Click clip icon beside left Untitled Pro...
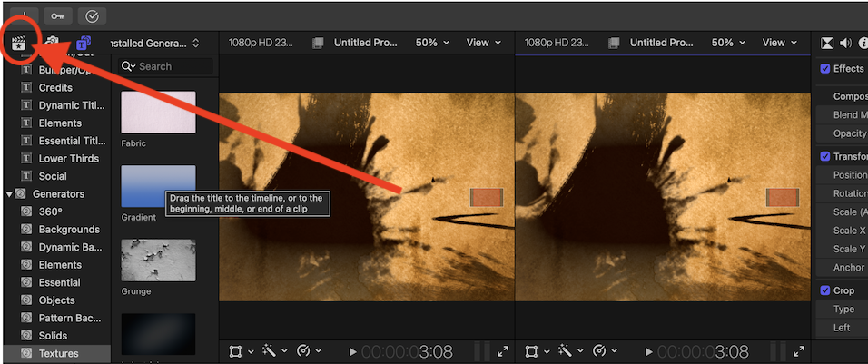Image resolution: width=868 pixels, height=364 pixels. click(x=318, y=43)
